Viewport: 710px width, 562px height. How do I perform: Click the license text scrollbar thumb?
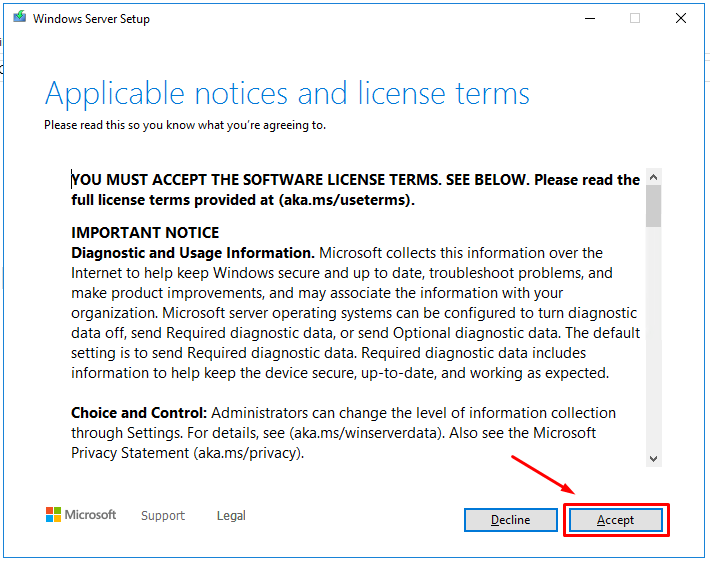click(x=653, y=206)
